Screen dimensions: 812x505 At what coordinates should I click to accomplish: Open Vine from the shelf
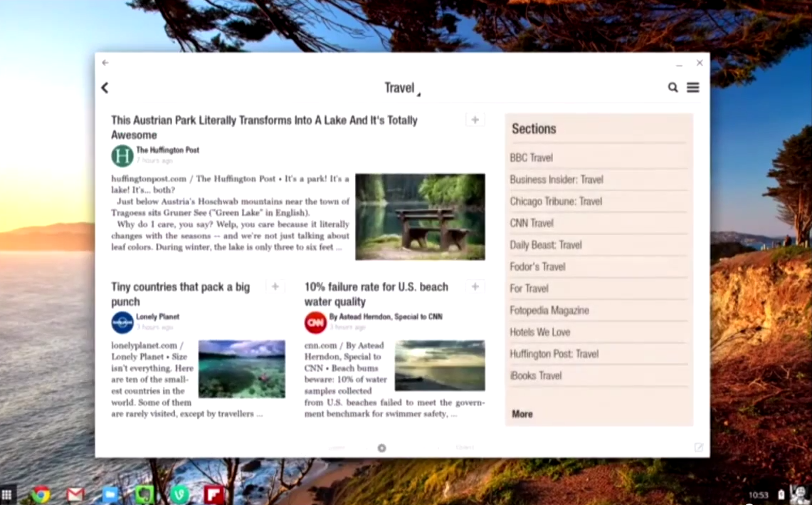(x=179, y=494)
